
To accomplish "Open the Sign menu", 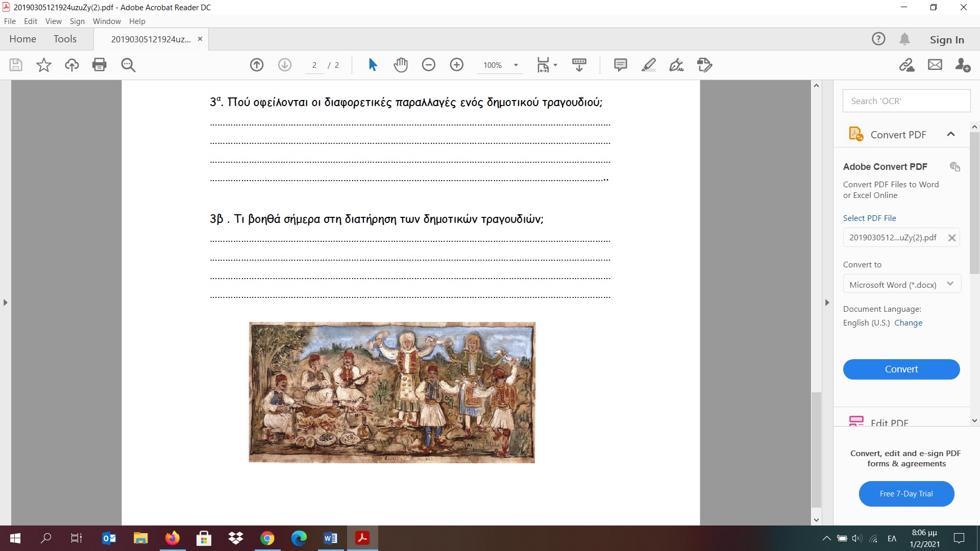I will (77, 21).
